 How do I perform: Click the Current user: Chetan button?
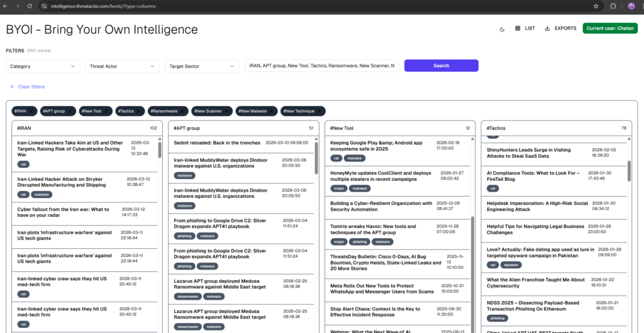(x=609, y=28)
